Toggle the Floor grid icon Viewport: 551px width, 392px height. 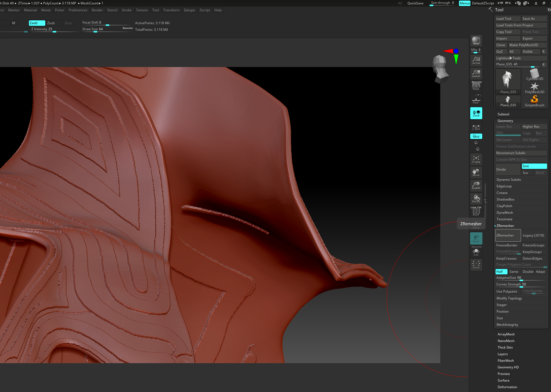pyautogui.click(x=476, y=100)
